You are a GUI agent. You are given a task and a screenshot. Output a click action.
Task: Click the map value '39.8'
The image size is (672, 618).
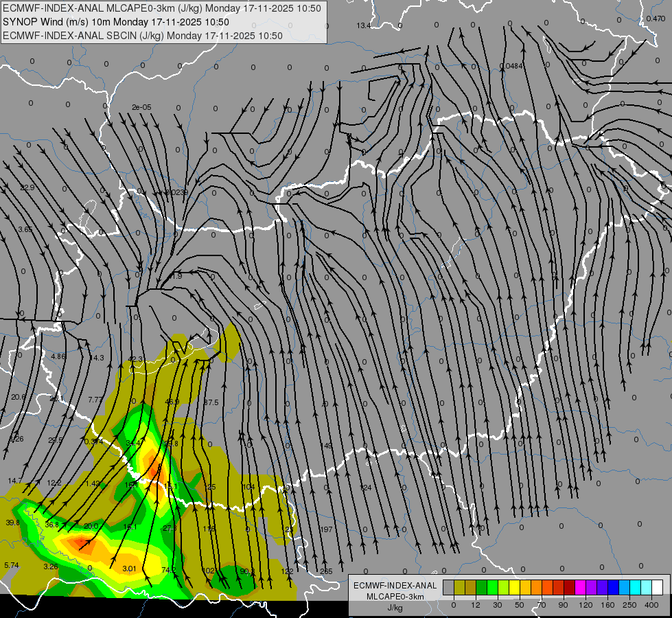13,523
